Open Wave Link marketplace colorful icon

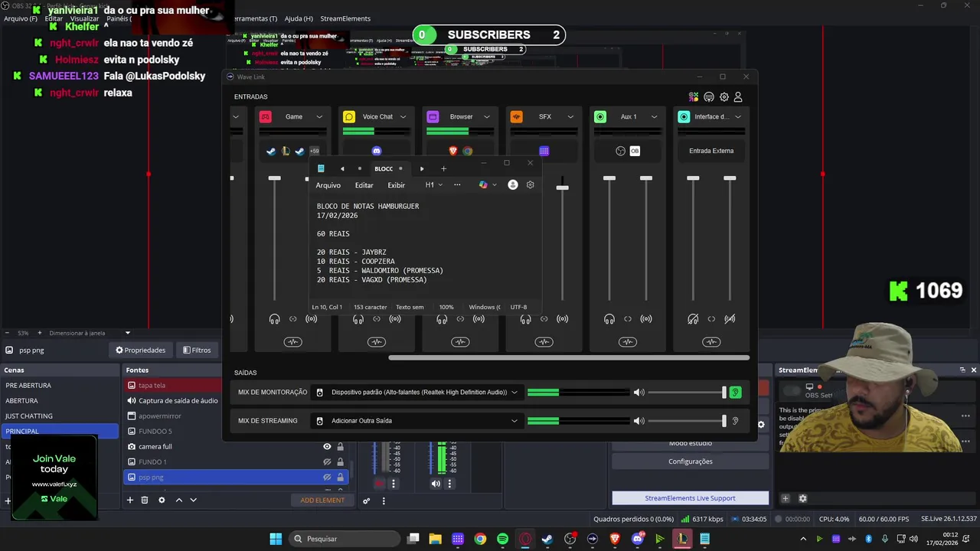pyautogui.click(x=694, y=97)
